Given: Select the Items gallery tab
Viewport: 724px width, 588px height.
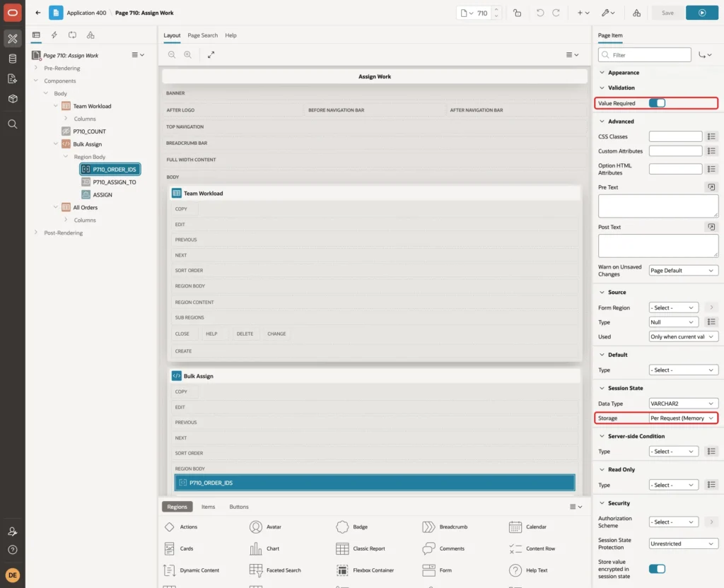Looking at the screenshot, I should (x=209, y=507).
